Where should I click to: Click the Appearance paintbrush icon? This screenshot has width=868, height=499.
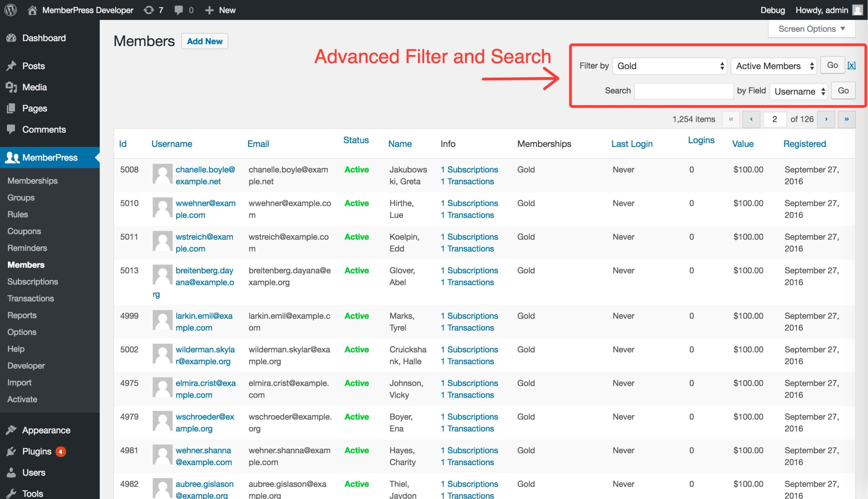click(x=11, y=430)
